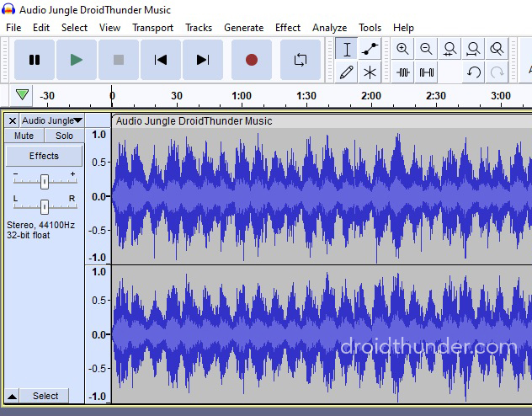Image resolution: width=532 pixels, height=416 pixels.
Task: Trim audio outside selection
Action: (x=402, y=72)
